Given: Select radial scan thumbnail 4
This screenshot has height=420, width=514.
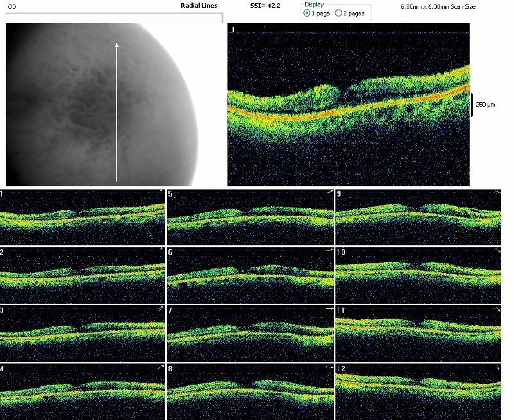Looking at the screenshot, I should click(x=83, y=391).
